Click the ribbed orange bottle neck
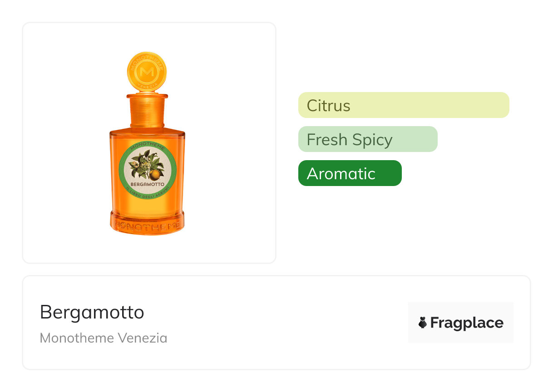The image size is (553, 392). [147, 110]
